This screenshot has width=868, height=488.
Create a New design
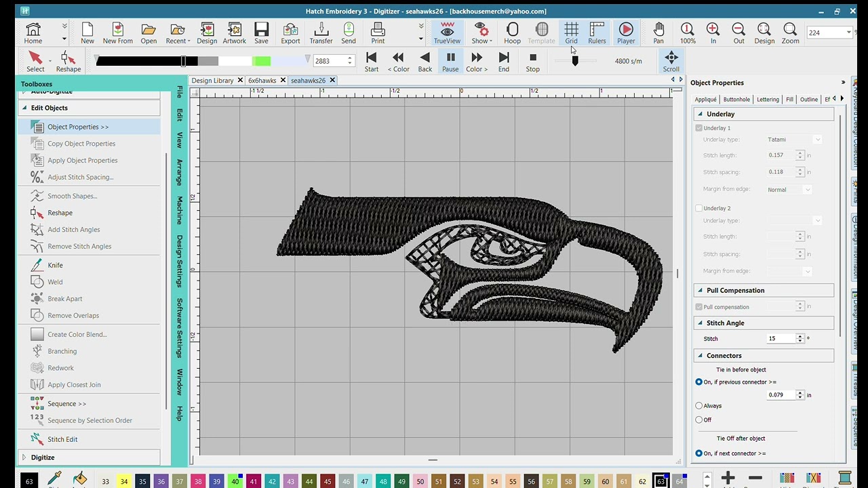tap(87, 33)
